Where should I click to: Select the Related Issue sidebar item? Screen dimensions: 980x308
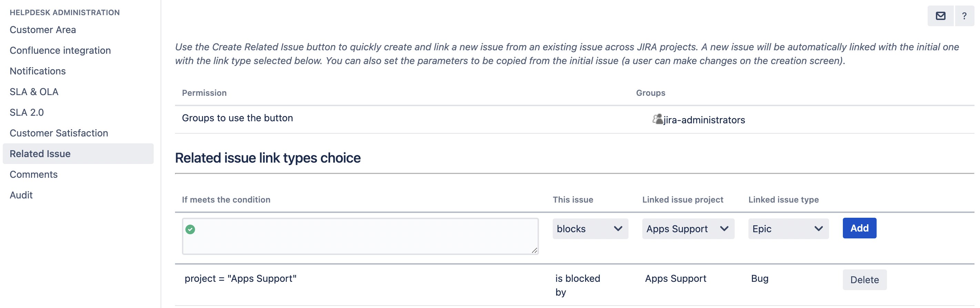[40, 154]
